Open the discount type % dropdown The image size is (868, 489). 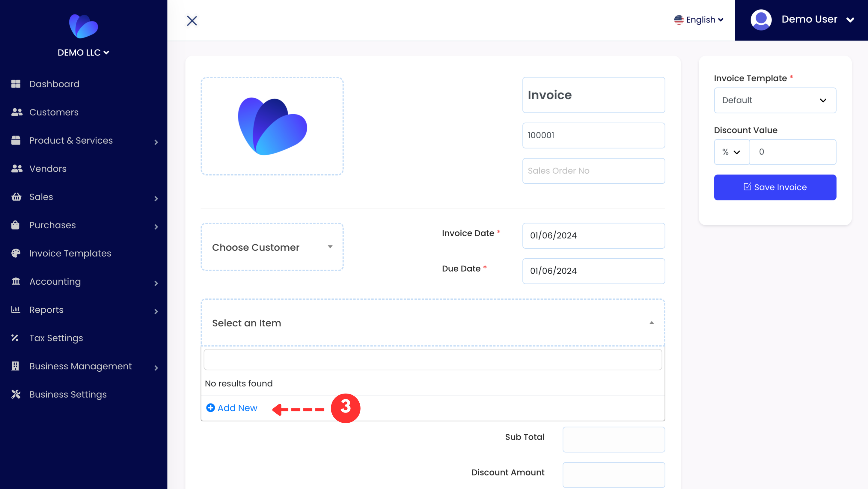tap(732, 152)
